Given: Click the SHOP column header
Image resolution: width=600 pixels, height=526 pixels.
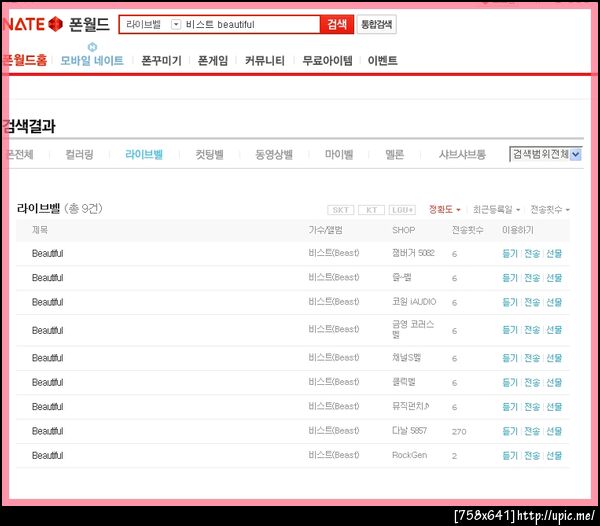Looking at the screenshot, I should point(403,230).
